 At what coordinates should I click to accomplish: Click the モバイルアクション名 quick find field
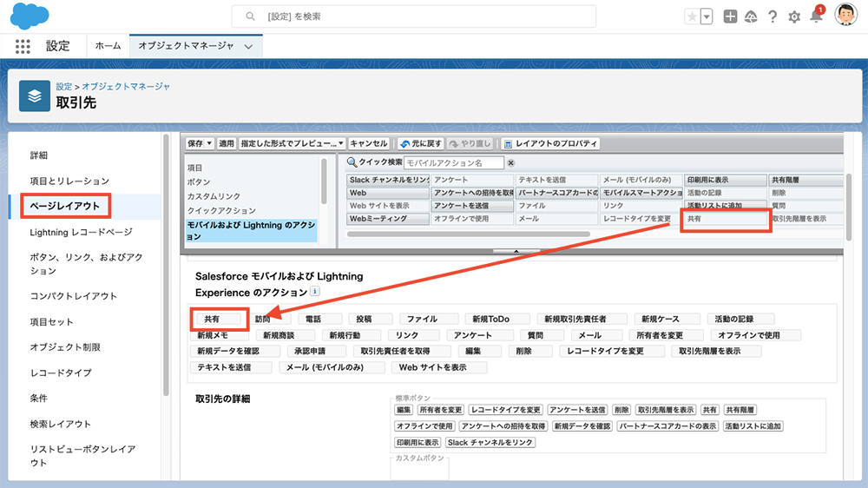pyautogui.click(x=454, y=163)
